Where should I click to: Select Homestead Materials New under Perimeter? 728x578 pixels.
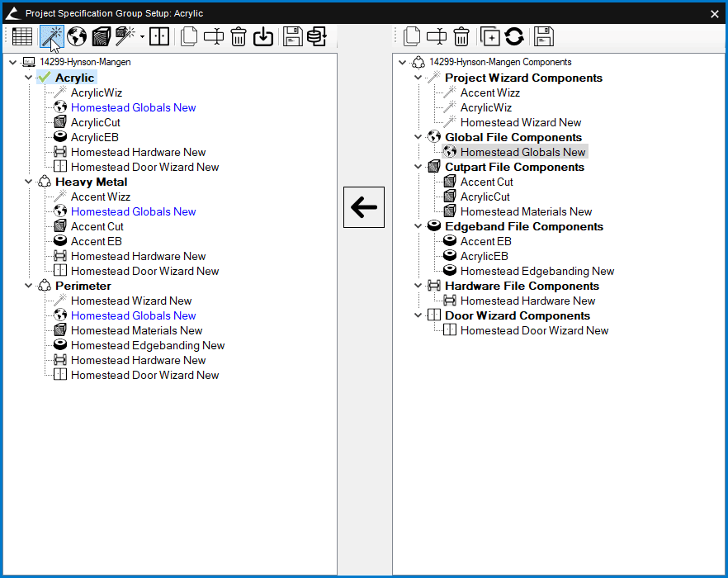136,330
